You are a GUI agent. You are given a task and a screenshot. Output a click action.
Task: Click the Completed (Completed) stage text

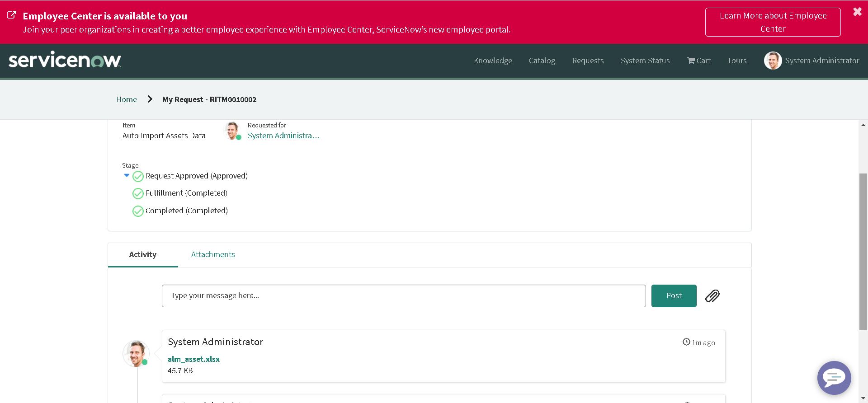click(187, 211)
